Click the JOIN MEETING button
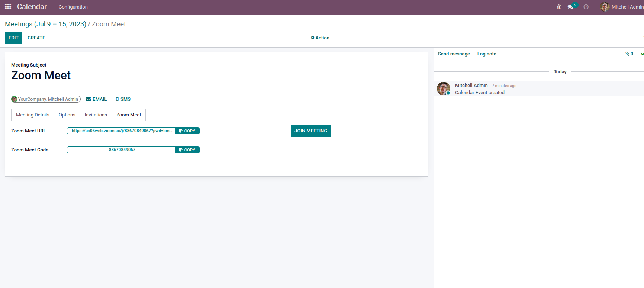Screen dimensions: 644x288 tap(311, 131)
